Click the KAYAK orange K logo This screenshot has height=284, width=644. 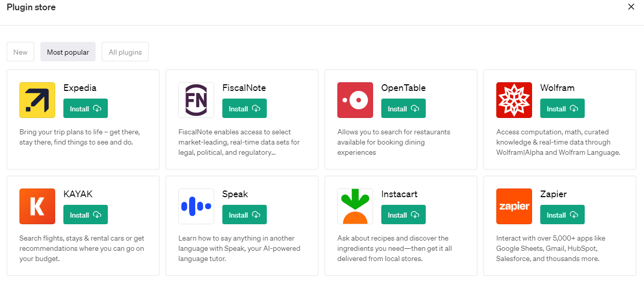37,206
